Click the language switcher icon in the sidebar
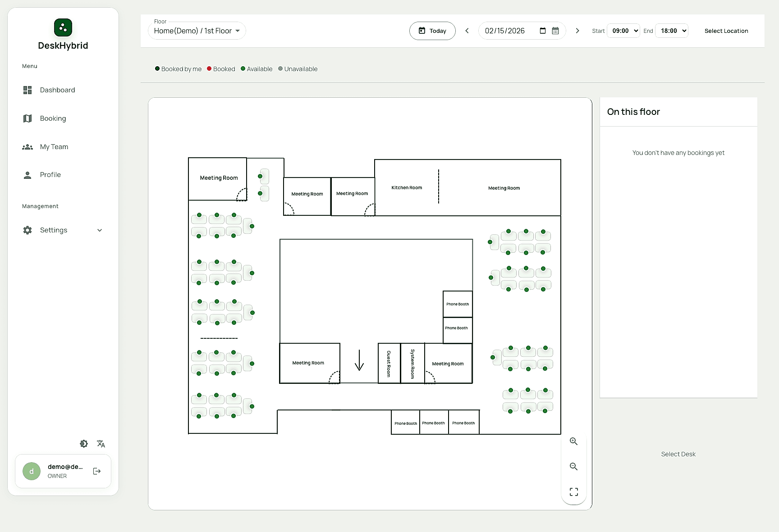Image resolution: width=779 pixels, height=532 pixels. coord(101,444)
